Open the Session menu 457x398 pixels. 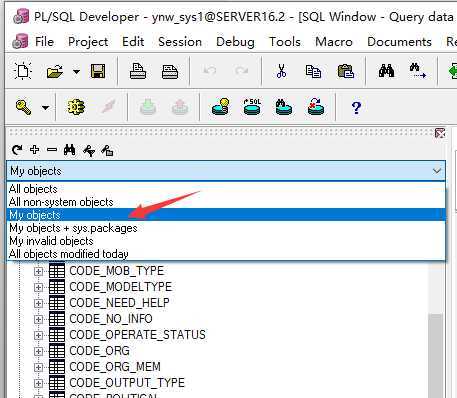click(x=180, y=42)
